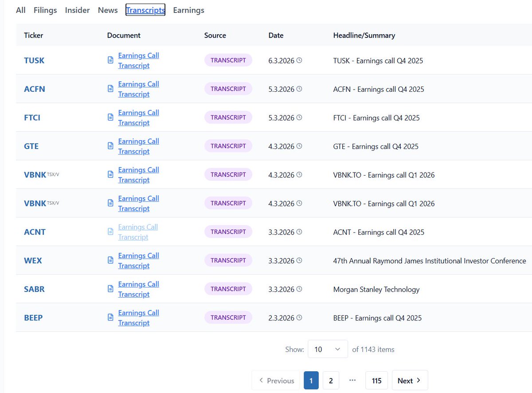Screen dimensions: 532x393
Task: Open the items-per-page dropdown showing 10
Action: 328,349
